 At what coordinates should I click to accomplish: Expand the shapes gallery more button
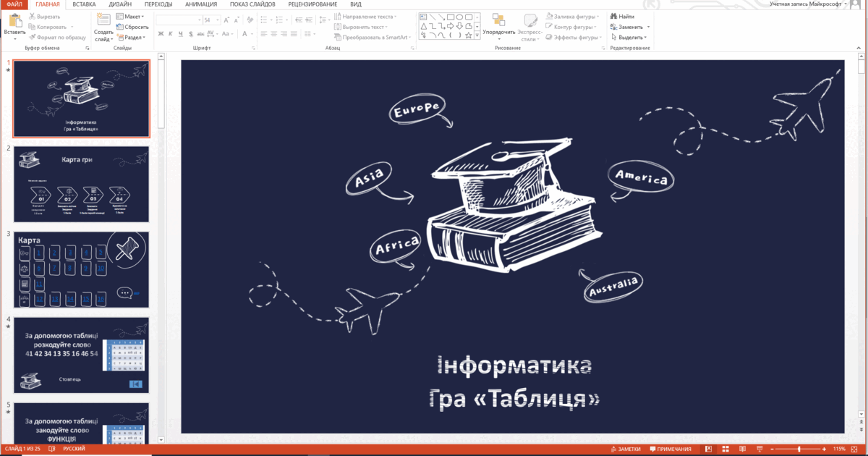(x=477, y=35)
